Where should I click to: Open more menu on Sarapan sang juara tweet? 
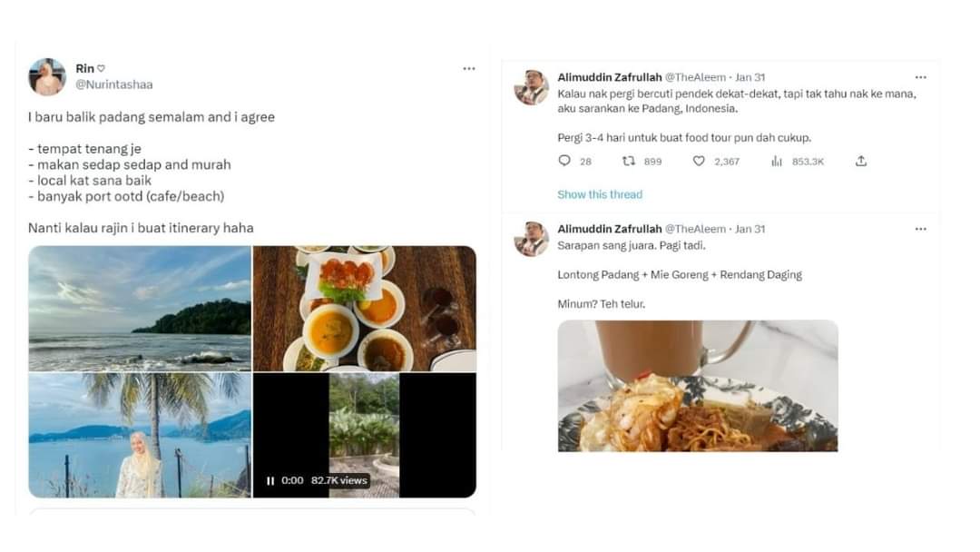[920, 229]
